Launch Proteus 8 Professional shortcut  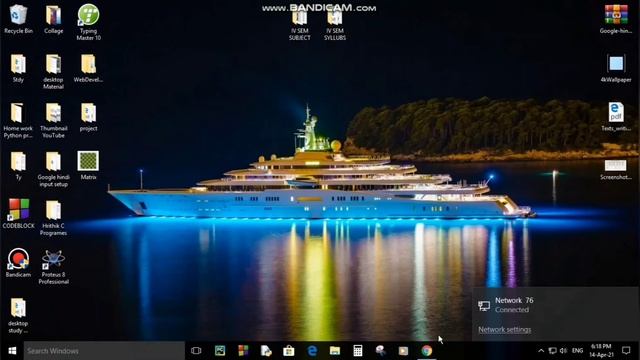pyautogui.click(x=53, y=267)
